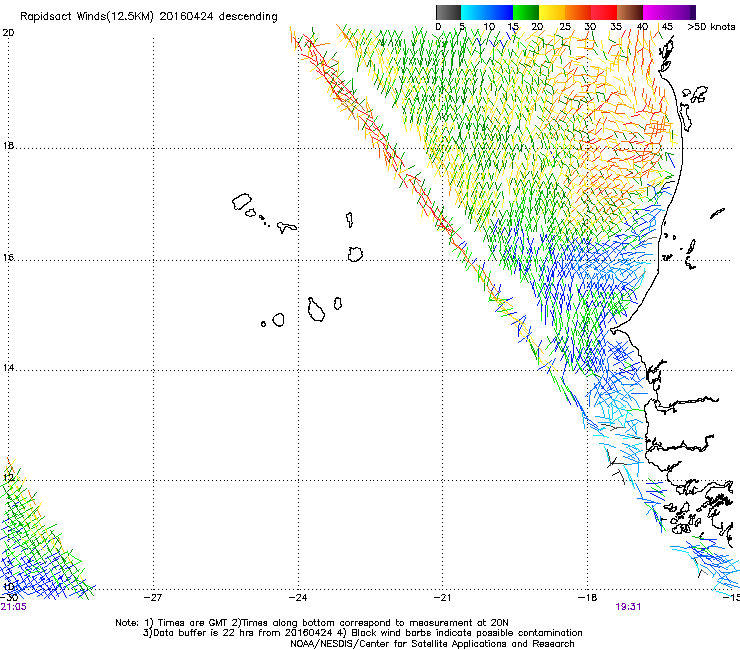This screenshot has width=740, height=650.
Task: Click the '30' label under the color scale
Action: tap(590, 27)
